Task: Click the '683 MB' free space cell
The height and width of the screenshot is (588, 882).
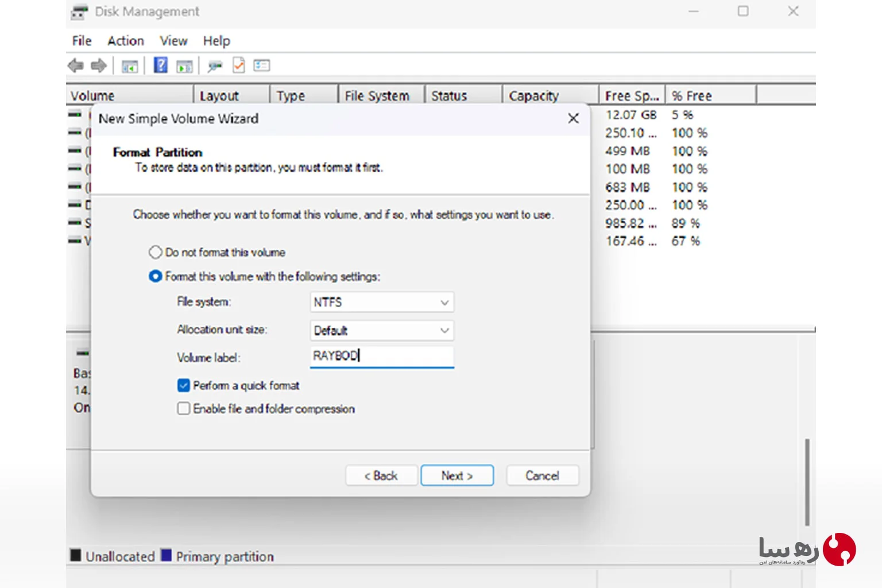Action: pos(628,187)
